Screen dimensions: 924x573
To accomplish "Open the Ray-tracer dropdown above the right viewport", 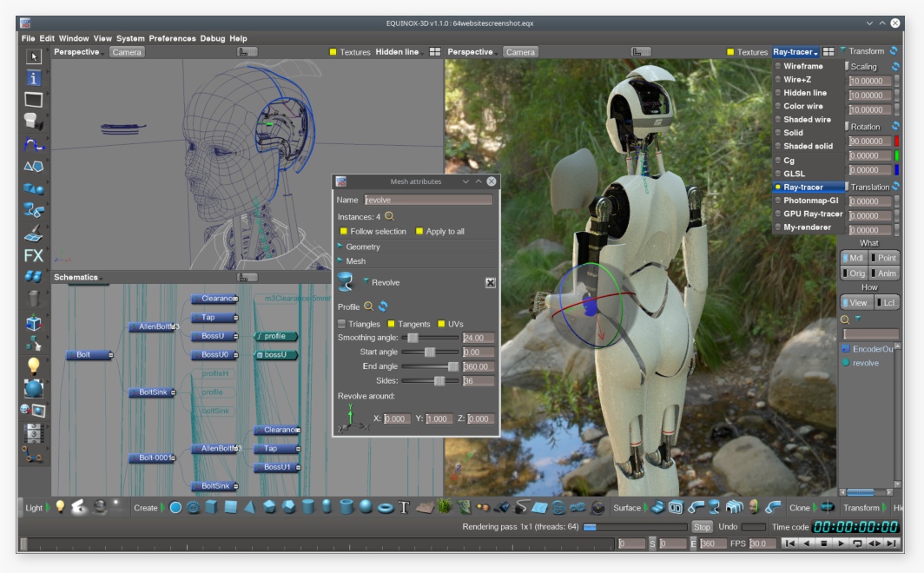I will pos(795,50).
